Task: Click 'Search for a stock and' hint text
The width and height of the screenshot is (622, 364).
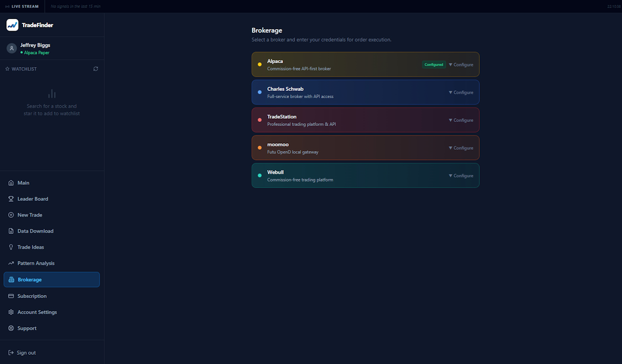Action: [52, 106]
